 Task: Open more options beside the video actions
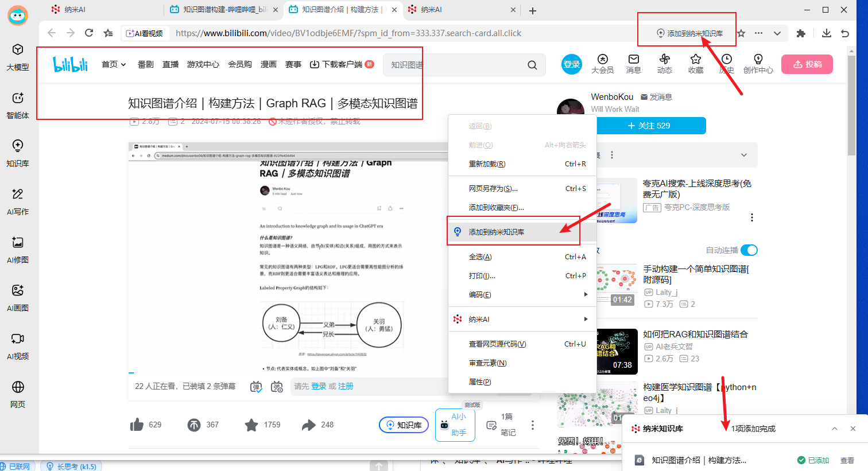point(533,425)
